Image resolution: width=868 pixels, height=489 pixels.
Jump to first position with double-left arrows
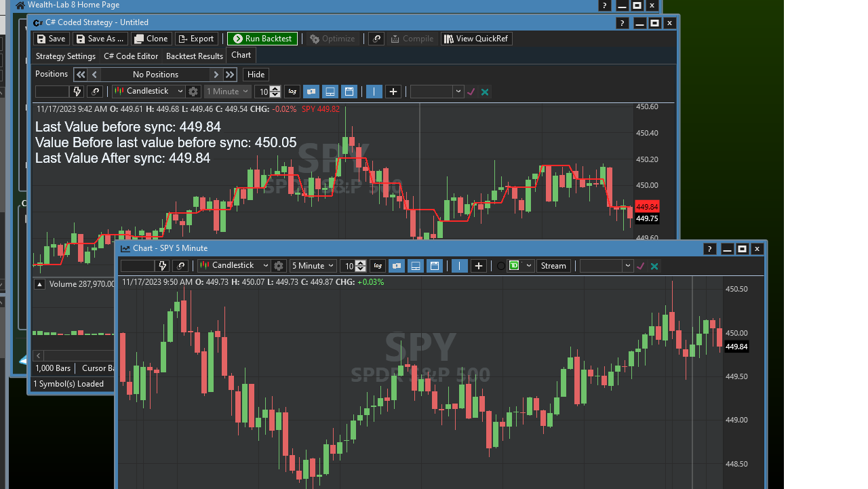[x=81, y=75]
